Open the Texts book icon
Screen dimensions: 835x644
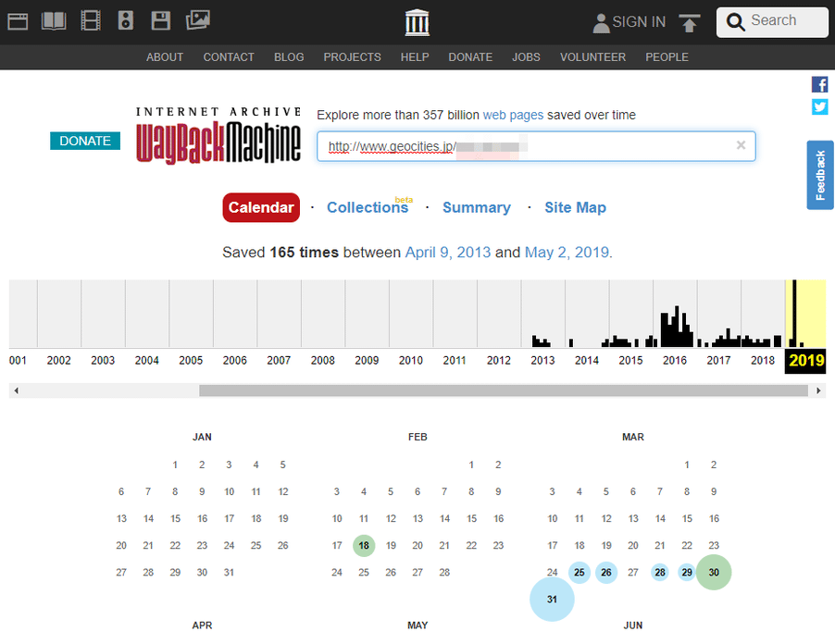tap(54, 21)
